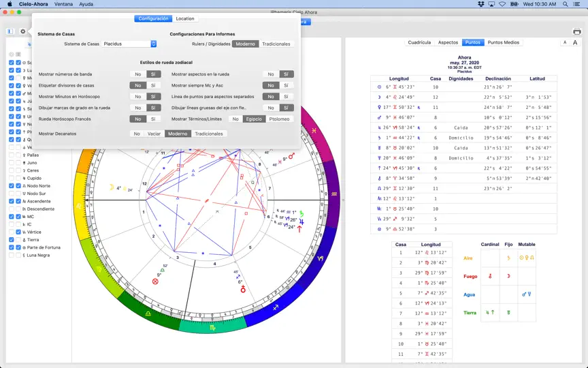Open the settings gear in the toolbar
Viewport: 588px width, 368px height.
point(23,31)
